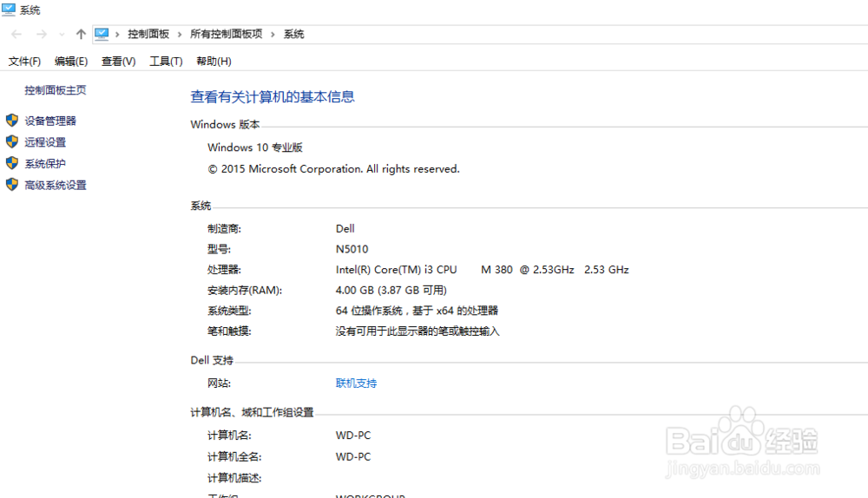Open the 帮助(H) menu

point(214,62)
